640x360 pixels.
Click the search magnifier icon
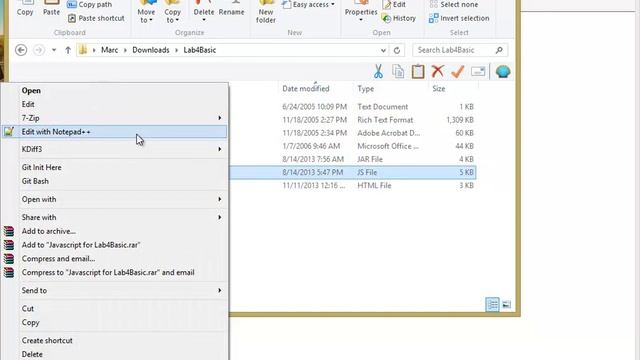click(x=499, y=50)
